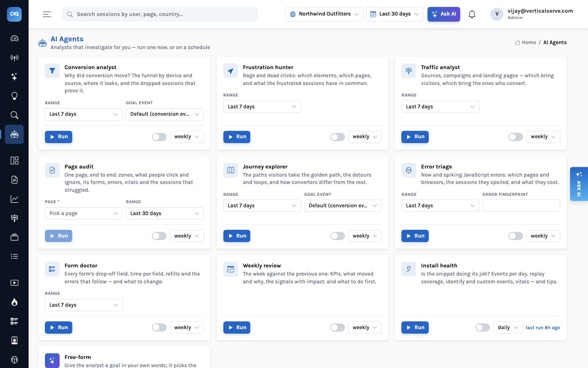
Task: Open Range dropdown in Form doctor card
Action: point(84,305)
